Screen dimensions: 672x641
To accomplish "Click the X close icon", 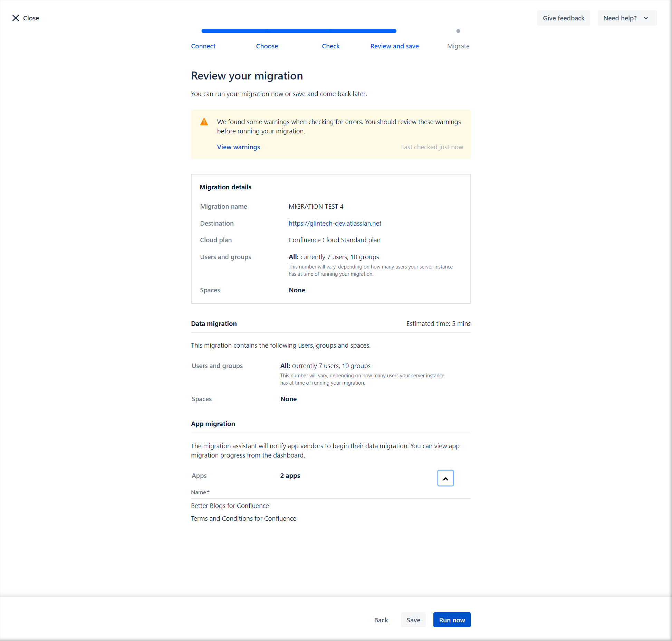I will 16,18.
